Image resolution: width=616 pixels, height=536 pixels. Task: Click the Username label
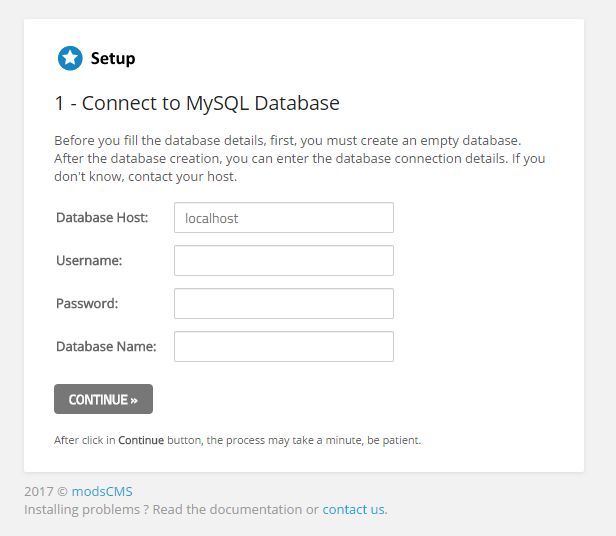pyautogui.click(x=89, y=261)
